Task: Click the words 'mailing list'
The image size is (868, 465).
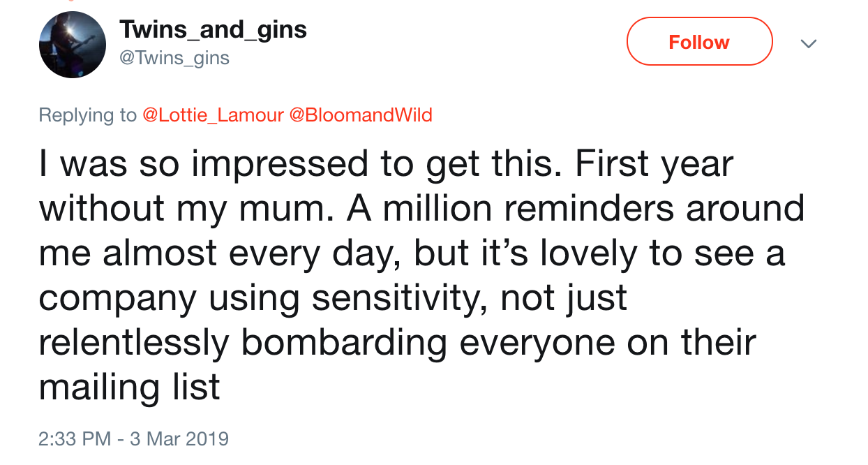Action: point(129,387)
